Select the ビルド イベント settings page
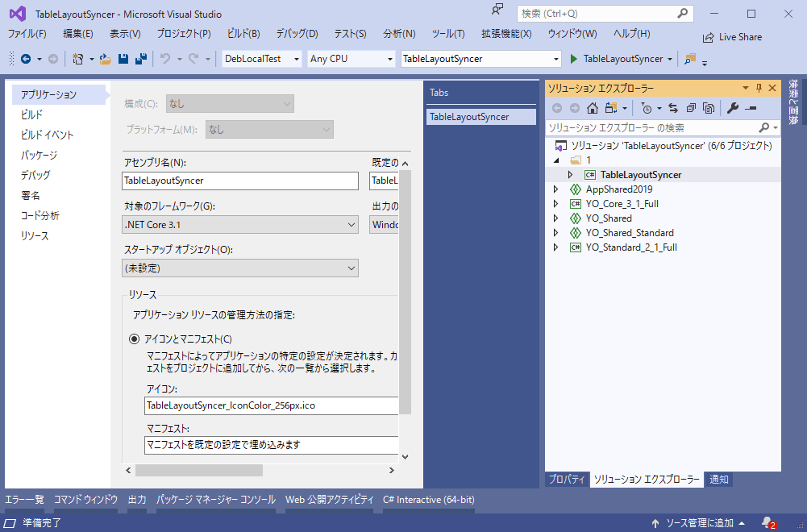807x532 pixels. click(x=48, y=135)
